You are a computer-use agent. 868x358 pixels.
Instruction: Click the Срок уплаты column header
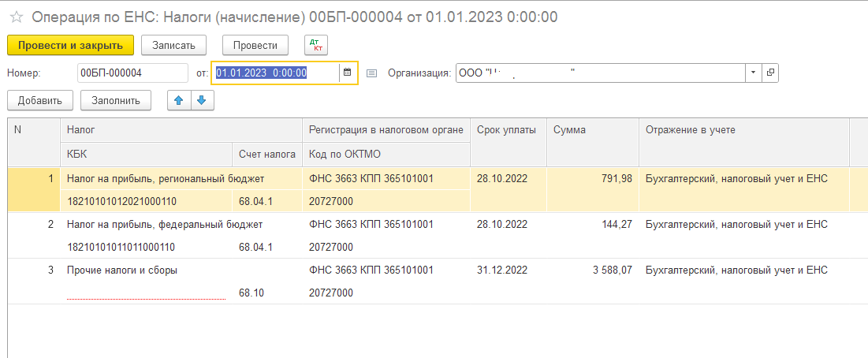point(507,130)
